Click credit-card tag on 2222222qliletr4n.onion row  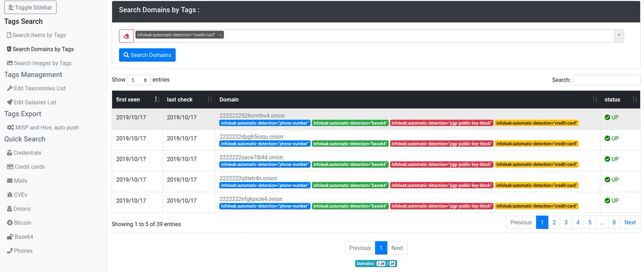coord(537,185)
